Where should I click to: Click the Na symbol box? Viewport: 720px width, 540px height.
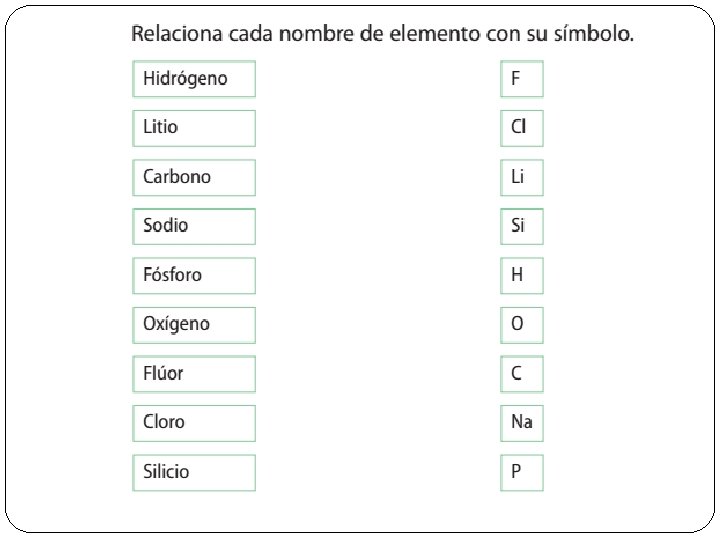[521, 423]
